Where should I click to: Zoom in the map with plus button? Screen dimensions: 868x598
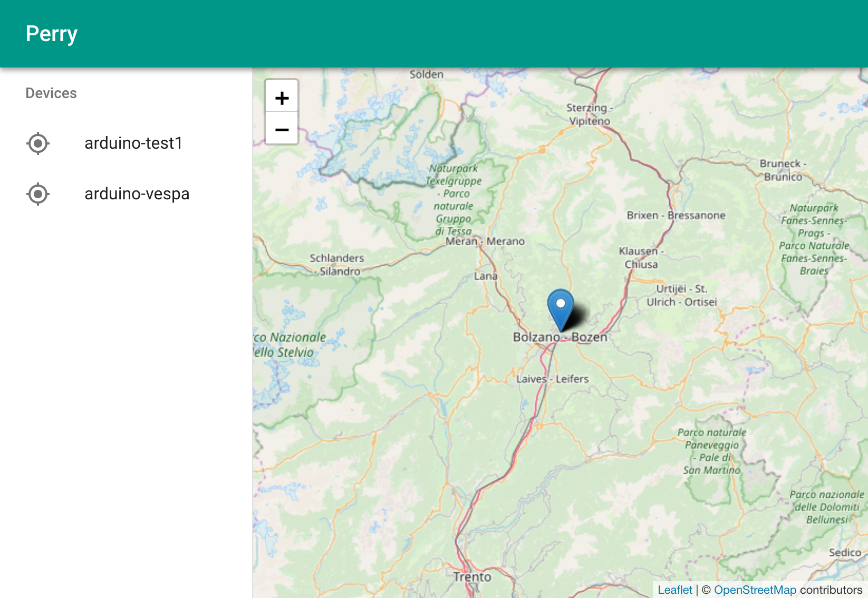tap(282, 97)
